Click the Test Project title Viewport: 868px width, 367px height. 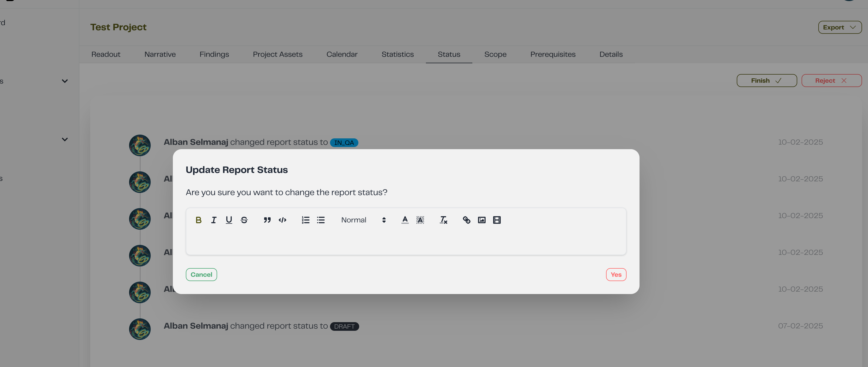[118, 27]
